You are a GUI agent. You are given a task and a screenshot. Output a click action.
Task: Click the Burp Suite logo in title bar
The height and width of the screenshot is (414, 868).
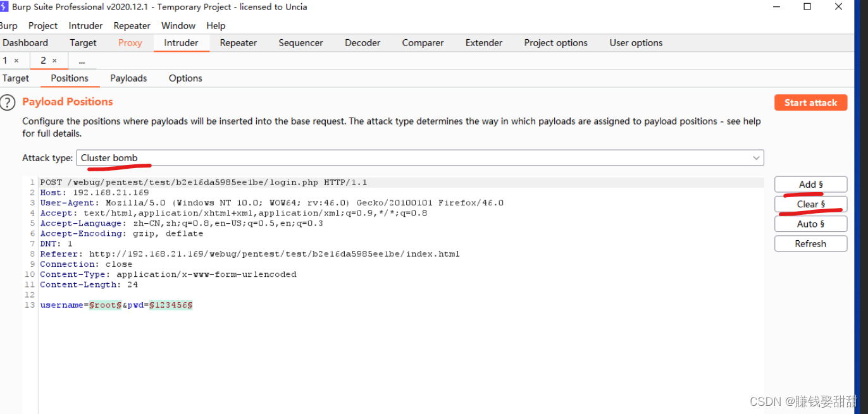pyautogui.click(x=4, y=7)
